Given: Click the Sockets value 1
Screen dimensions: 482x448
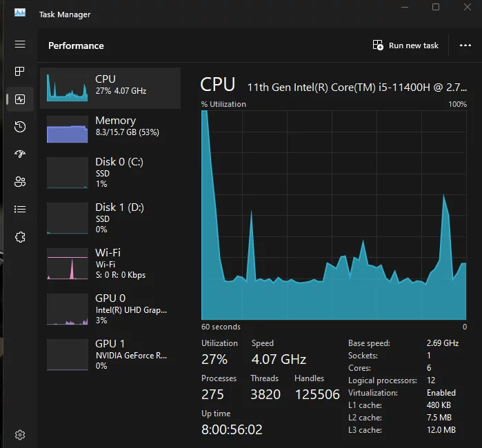Looking at the screenshot, I should (x=428, y=356).
